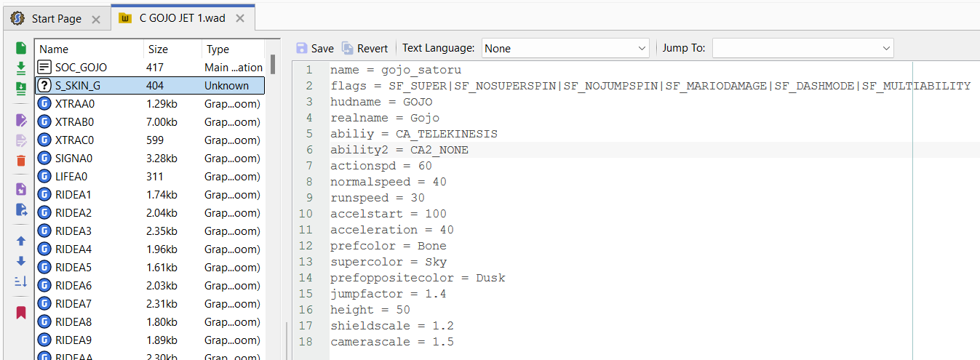Click the 3.28kb size cell

click(162, 158)
